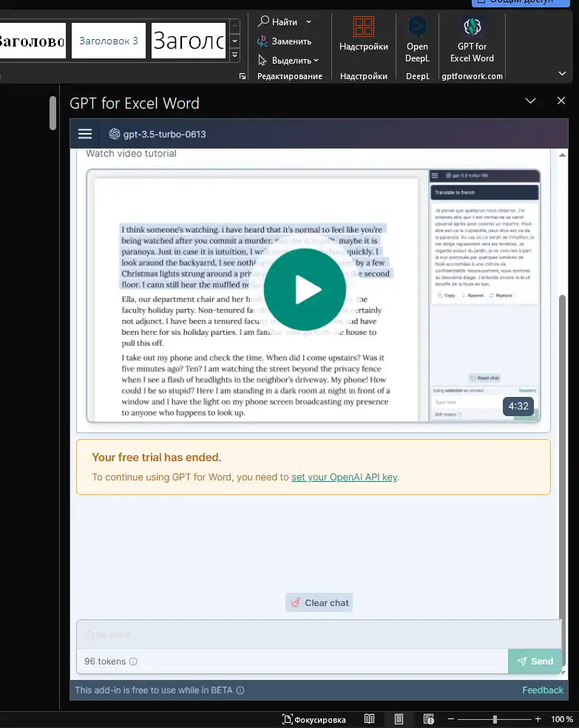The width and height of the screenshot is (579, 728).
Task: Open the hamburger menu in GPT pane
Action: point(84,135)
